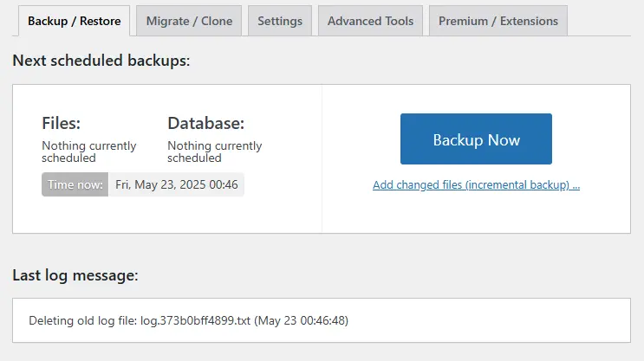This screenshot has height=361, width=644.
Task: Click the Next scheduled backups heading
Action: [101, 61]
